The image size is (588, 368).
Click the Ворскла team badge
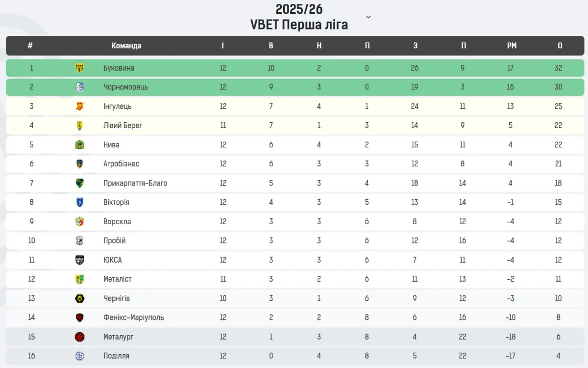79,221
